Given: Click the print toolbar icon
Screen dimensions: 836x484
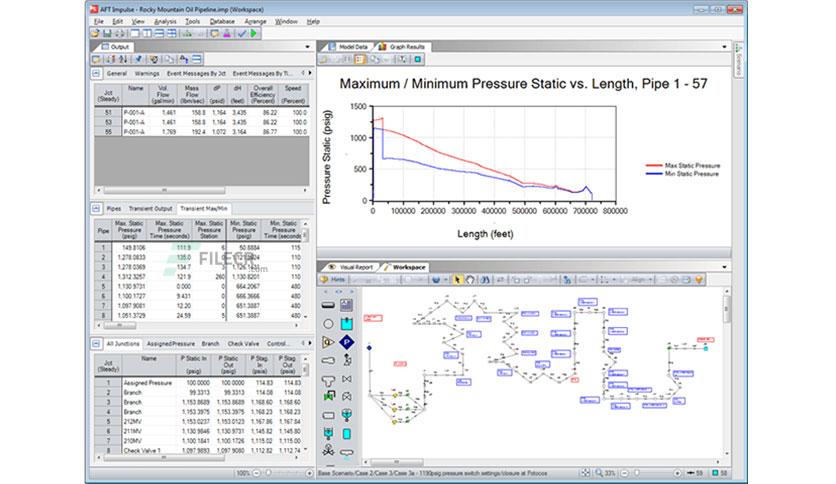Looking at the screenshot, I should tap(119, 34).
